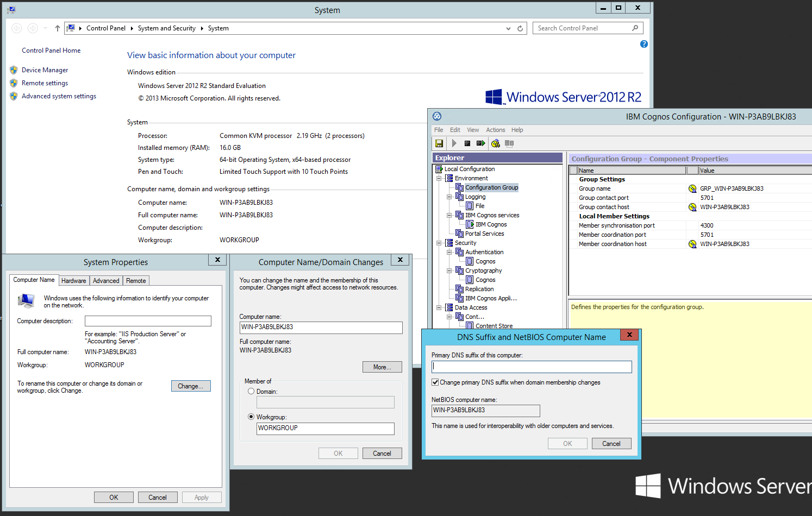
Task: Open the Actions menu in Cognos Configuration
Action: pyautogui.click(x=495, y=130)
